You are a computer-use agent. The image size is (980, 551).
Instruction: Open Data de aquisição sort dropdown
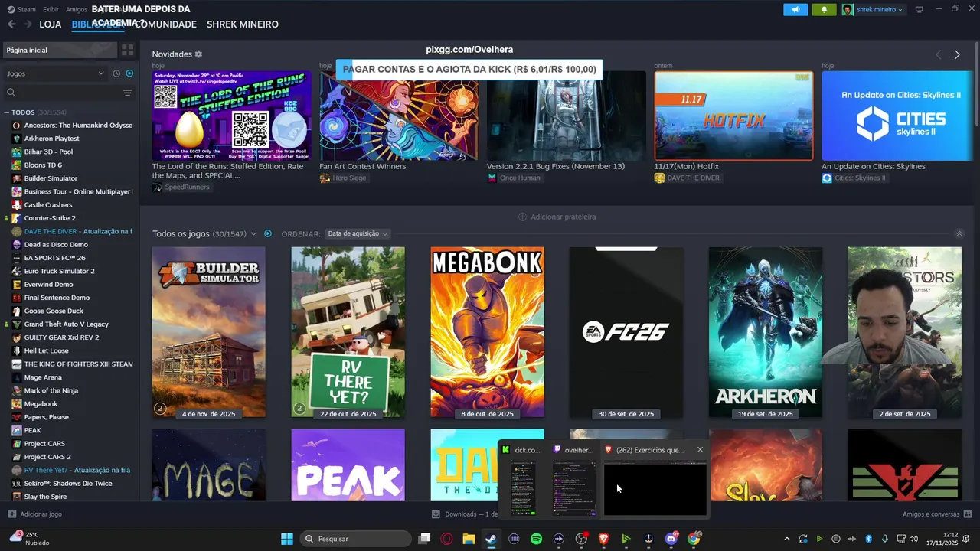358,233
